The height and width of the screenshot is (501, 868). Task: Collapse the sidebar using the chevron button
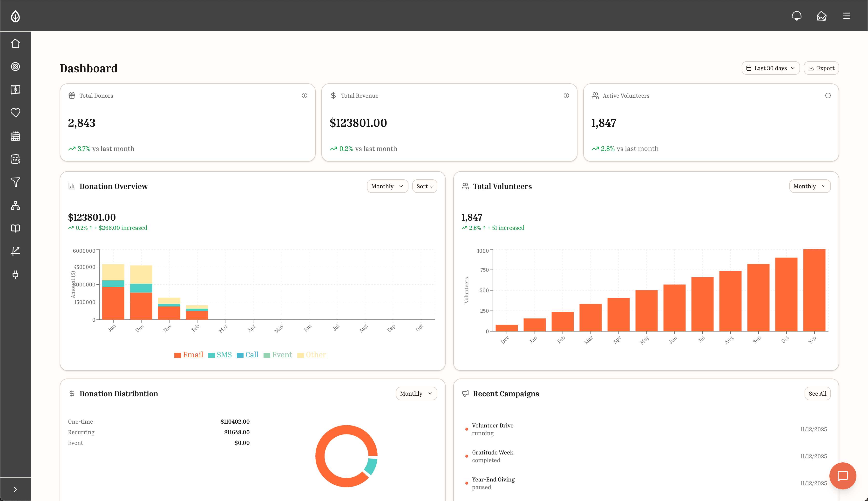(x=15, y=489)
